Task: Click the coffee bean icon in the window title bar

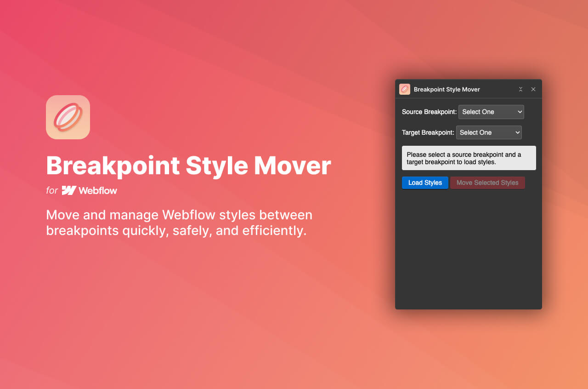Action: coord(404,89)
